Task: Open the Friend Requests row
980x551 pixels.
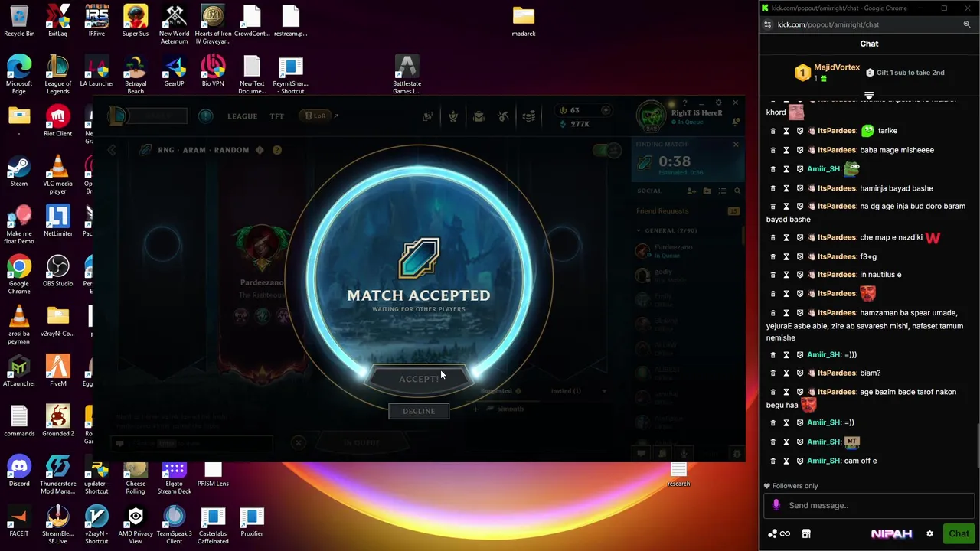Action: 688,210
